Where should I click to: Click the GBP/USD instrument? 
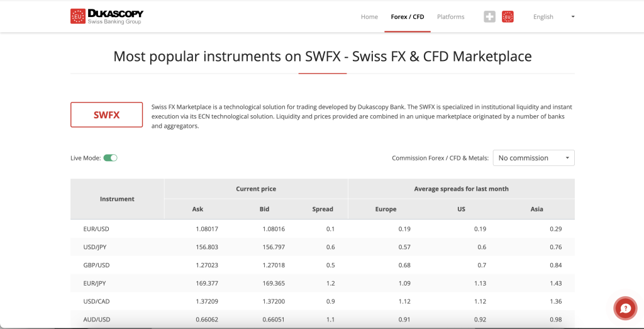pyautogui.click(x=96, y=265)
